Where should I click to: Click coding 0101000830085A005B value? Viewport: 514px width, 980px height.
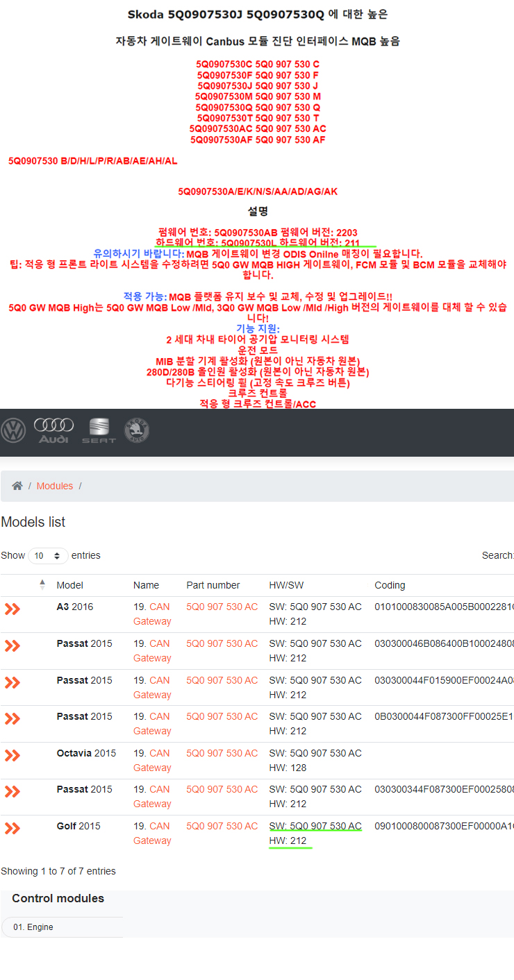tap(444, 607)
